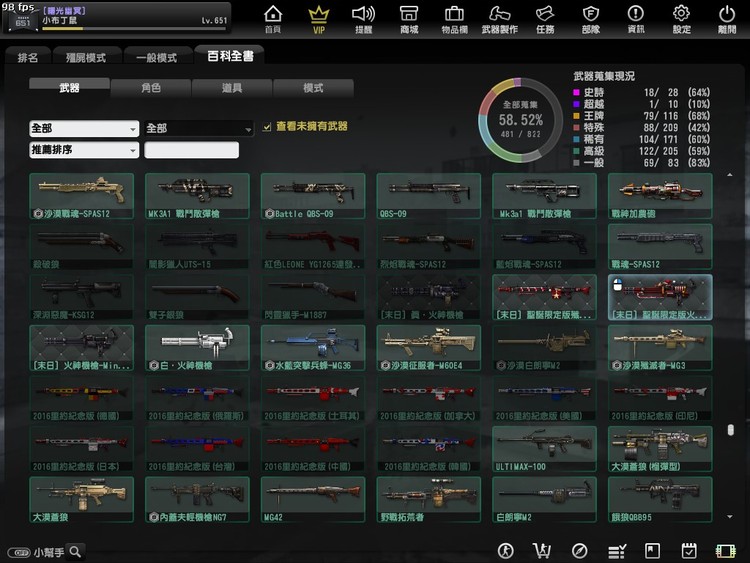Click the 小幫手 magnifier search icon

coord(75,552)
